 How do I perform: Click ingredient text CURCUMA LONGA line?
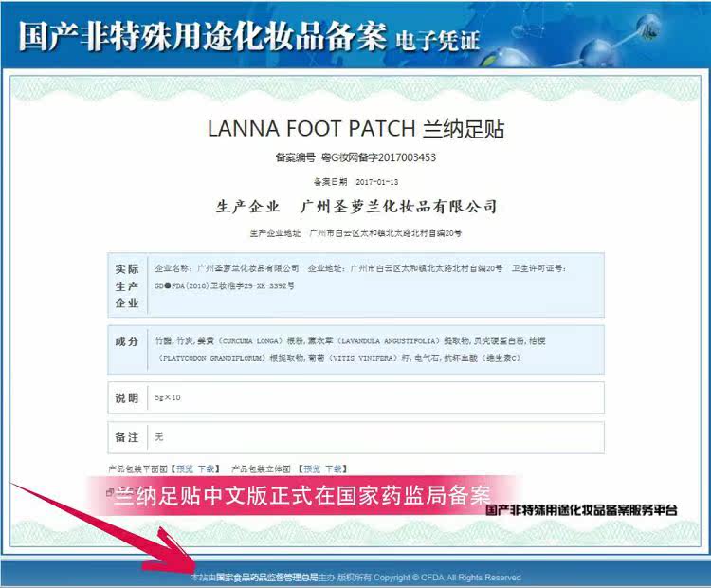point(350,340)
